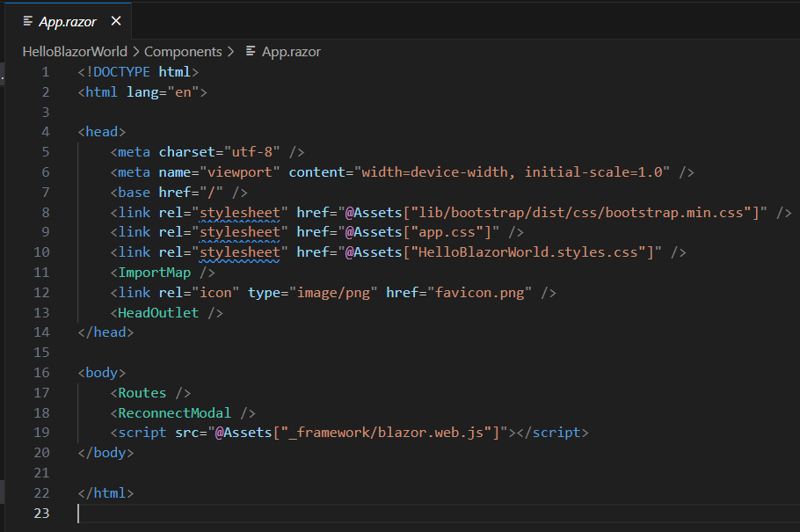Close the App.razor tab
The width and height of the screenshot is (800, 532).
[x=115, y=19]
